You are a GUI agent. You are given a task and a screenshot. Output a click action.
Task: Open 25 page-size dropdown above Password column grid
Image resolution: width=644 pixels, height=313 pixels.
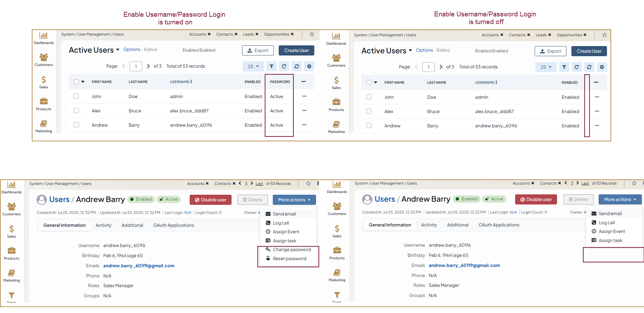(253, 66)
